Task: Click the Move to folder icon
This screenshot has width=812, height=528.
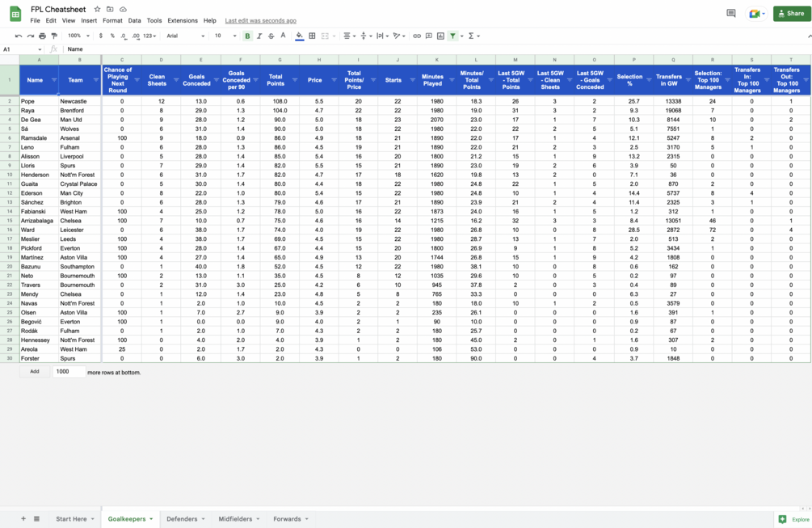Action: point(110,10)
